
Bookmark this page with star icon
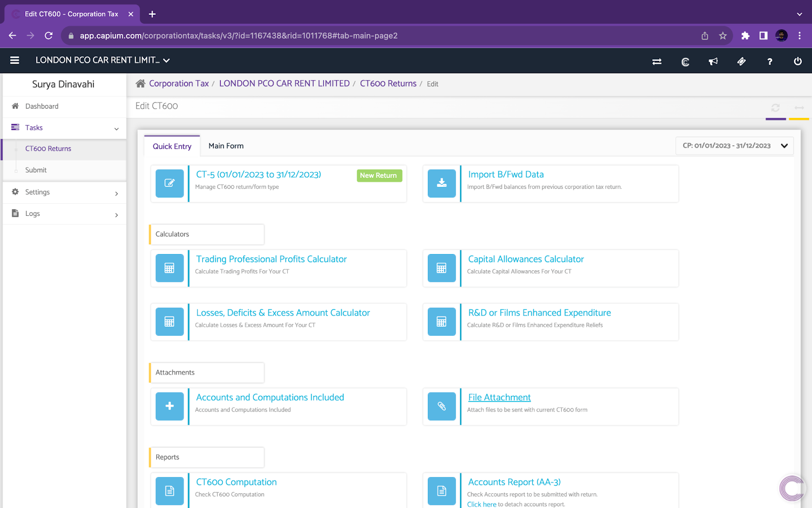[x=723, y=36]
